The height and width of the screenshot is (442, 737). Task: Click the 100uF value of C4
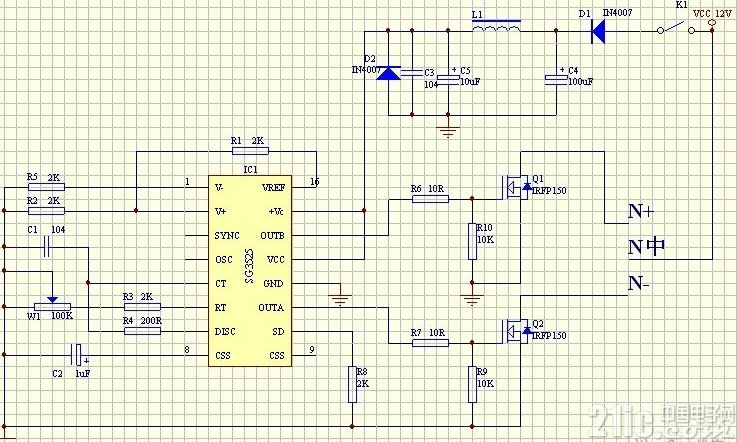coord(580,81)
